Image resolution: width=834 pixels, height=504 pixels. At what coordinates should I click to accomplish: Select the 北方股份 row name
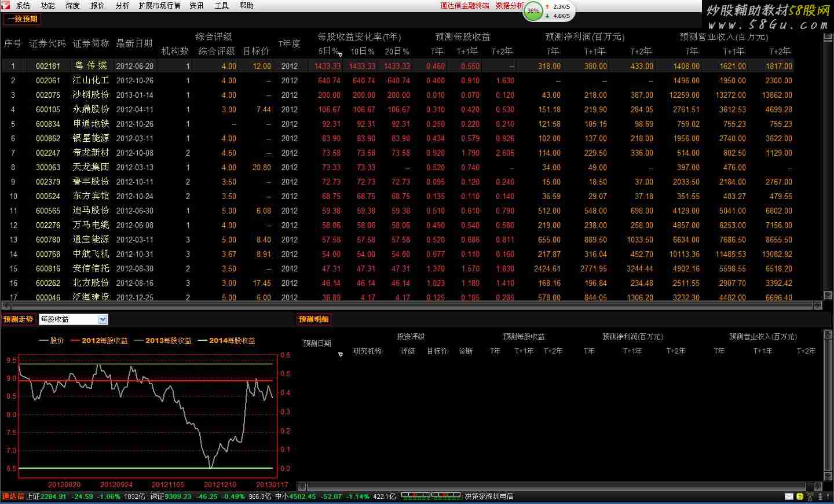pos(91,283)
